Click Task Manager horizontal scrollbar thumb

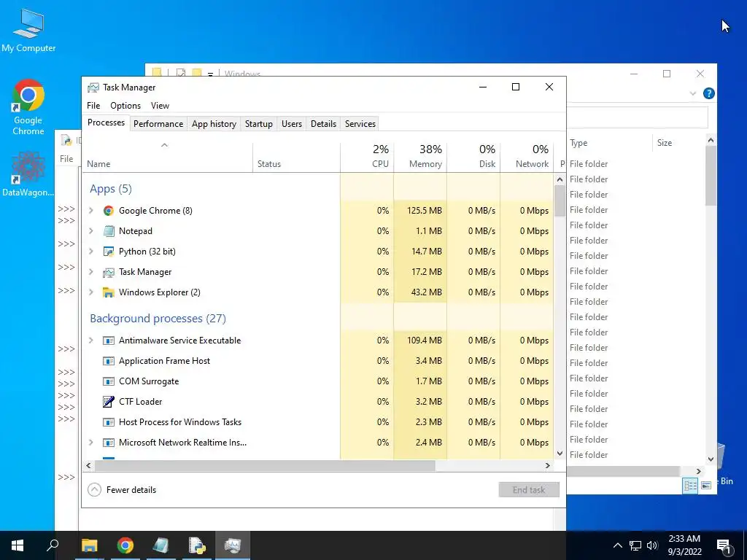point(266,466)
